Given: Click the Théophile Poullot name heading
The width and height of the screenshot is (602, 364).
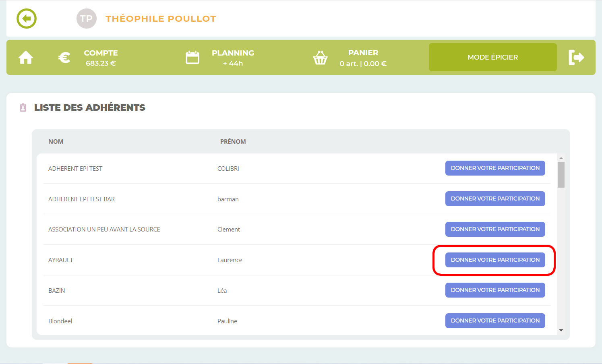Looking at the screenshot, I should click(x=161, y=19).
